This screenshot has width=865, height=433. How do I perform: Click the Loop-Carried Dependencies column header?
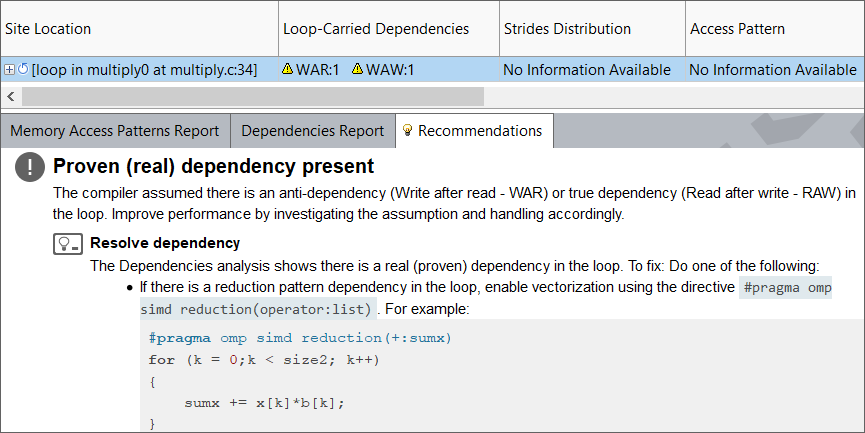[x=376, y=29]
